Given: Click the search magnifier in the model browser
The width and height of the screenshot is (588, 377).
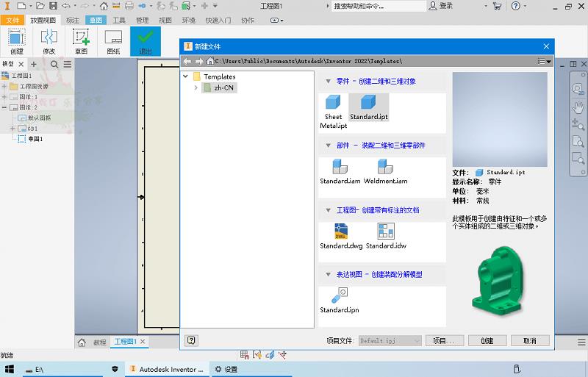Looking at the screenshot, I should pos(54,64).
